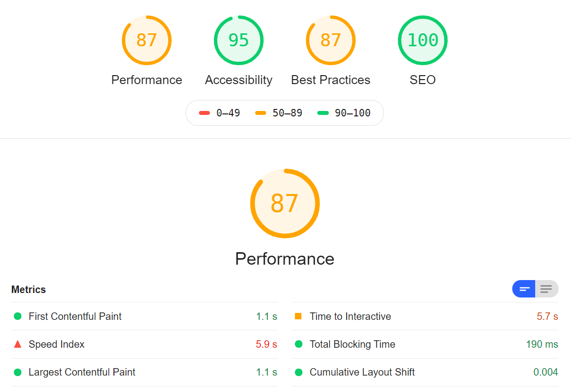
Task: Click the large Performance 87 gauge
Action: click(x=285, y=203)
